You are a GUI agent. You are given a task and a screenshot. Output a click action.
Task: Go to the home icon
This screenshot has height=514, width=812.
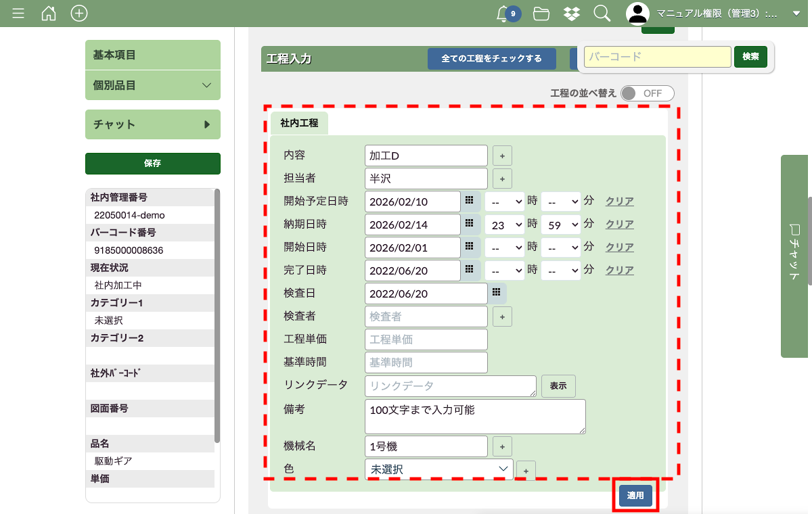click(49, 13)
